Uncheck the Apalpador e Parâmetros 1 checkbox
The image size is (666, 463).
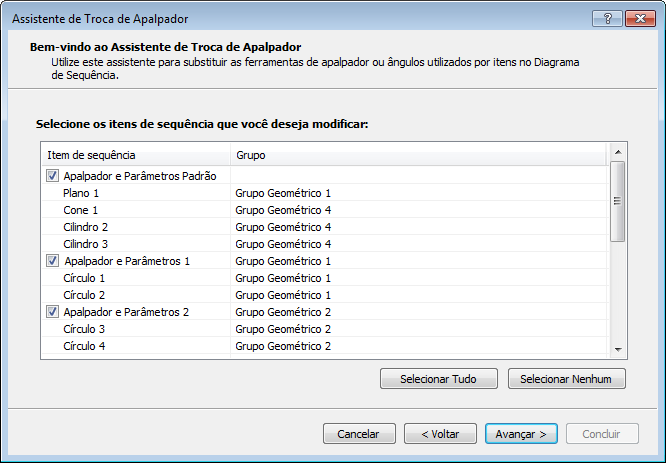(52, 261)
